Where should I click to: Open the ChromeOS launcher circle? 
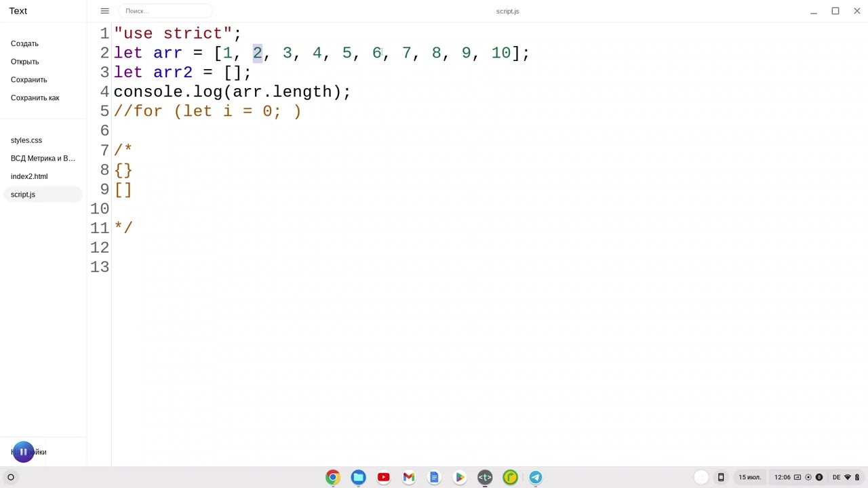point(11,477)
